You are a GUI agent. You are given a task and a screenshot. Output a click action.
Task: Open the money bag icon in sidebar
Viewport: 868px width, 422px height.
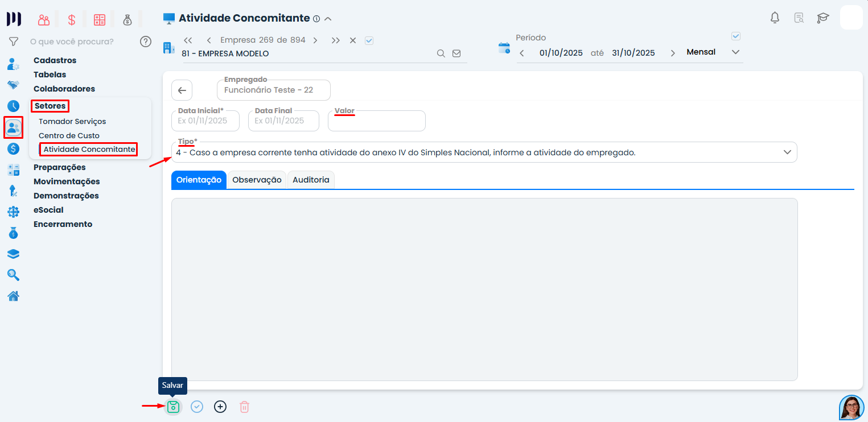14,233
